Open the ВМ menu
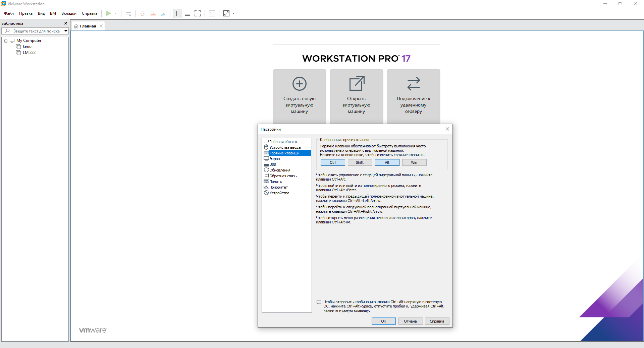644x348 pixels. [x=53, y=13]
